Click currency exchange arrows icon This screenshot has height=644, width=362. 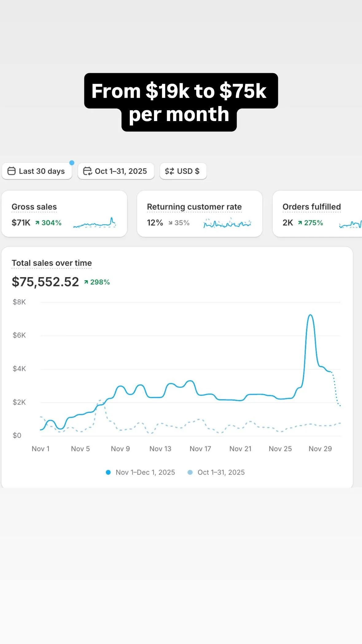[x=169, y=171]
